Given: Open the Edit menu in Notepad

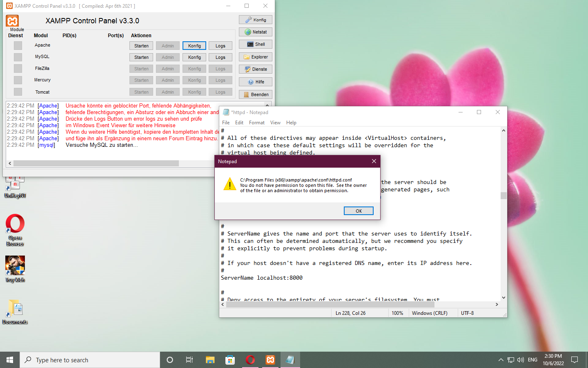Looking at the screenshot, I should (239, 123).
